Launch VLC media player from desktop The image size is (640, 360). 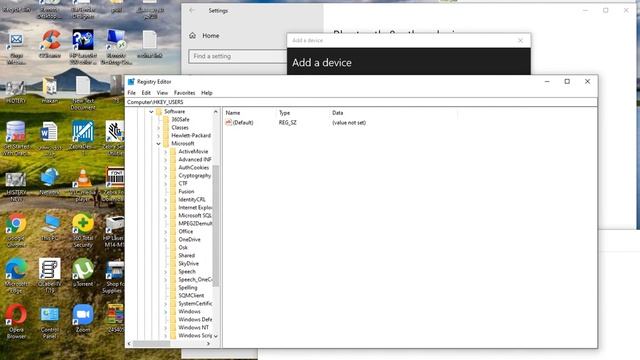pyautogui.click(x=83, y=185)
